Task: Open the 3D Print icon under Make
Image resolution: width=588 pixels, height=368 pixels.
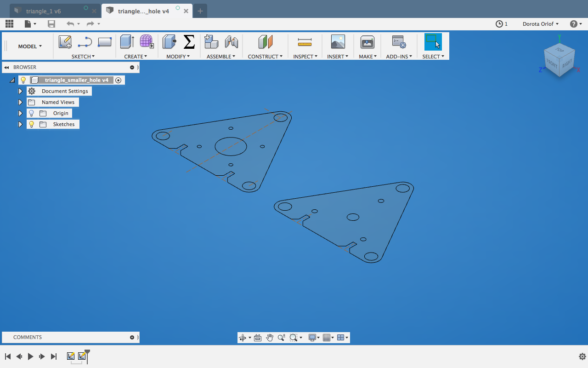Action: point(367,42)
